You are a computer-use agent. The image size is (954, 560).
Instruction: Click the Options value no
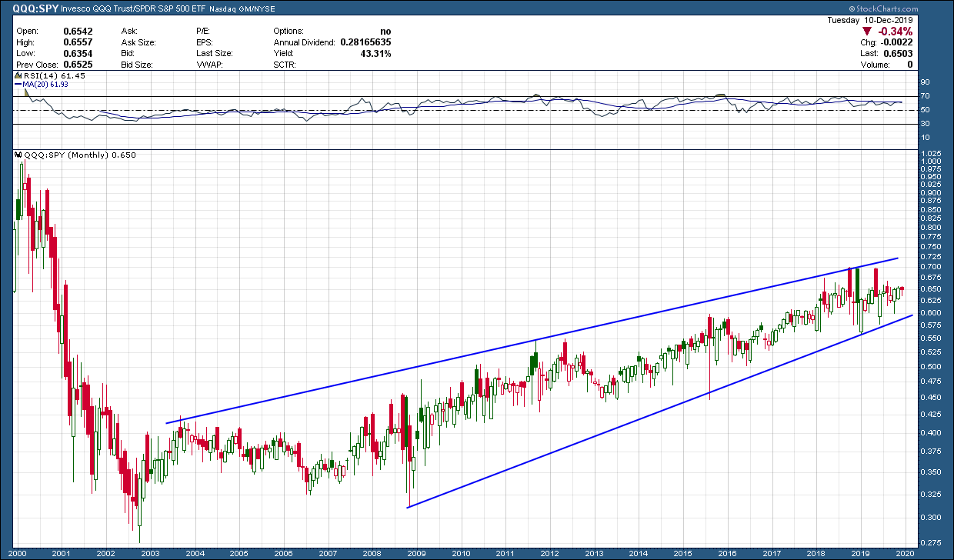tap(385, 32)
